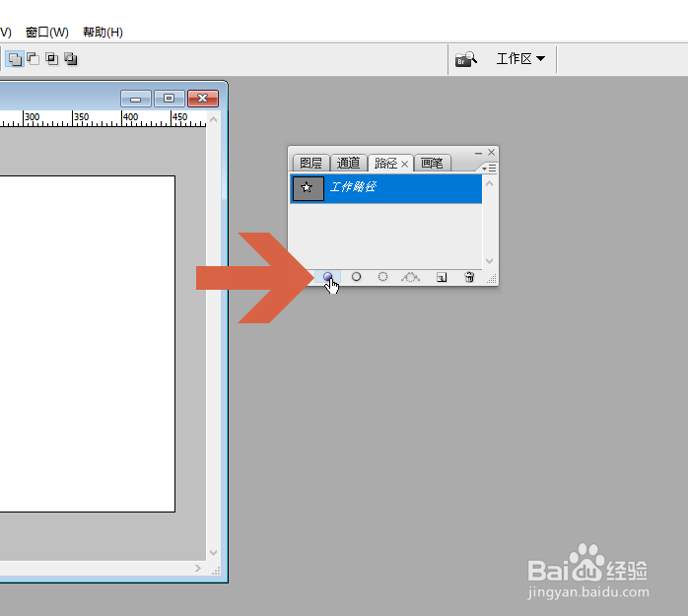Switch to the 通道 tab
The width and height of the screenshot is (688, 616).
(x=348, y=164)
